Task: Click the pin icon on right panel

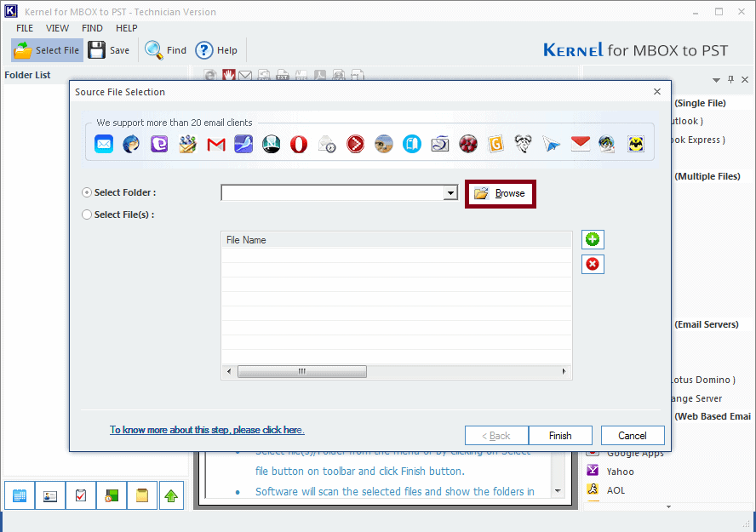Action: [x=731, y=79]
